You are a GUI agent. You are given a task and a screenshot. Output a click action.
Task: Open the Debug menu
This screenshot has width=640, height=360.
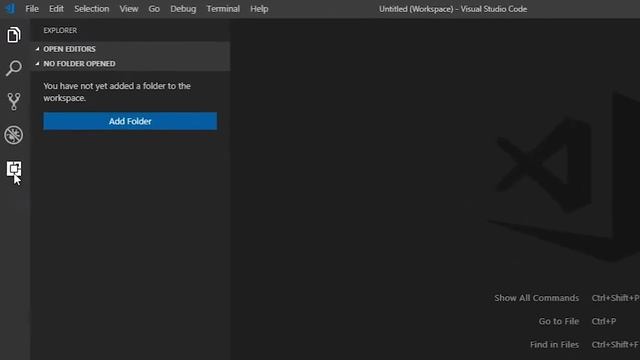coord(183,9)
